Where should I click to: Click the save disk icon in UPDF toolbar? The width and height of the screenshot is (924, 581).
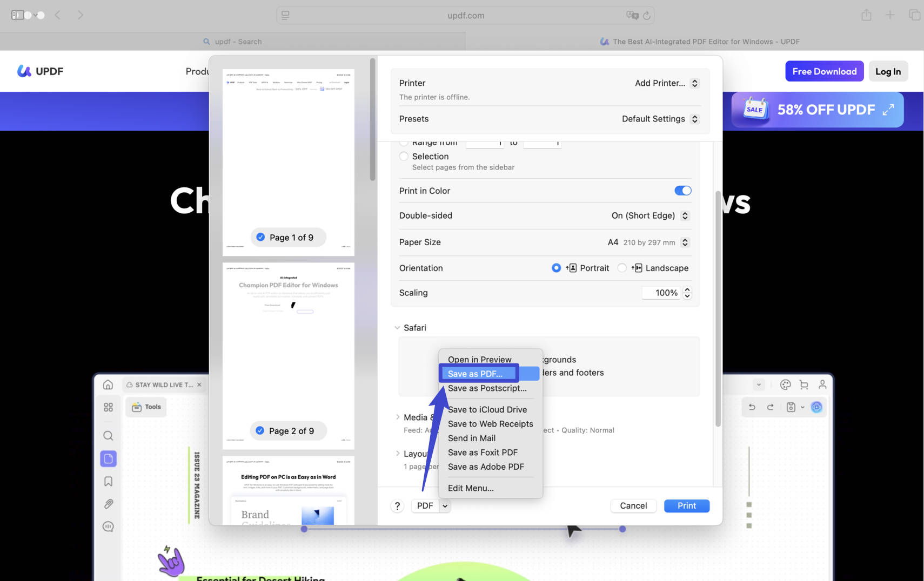[x=791, y=407]
